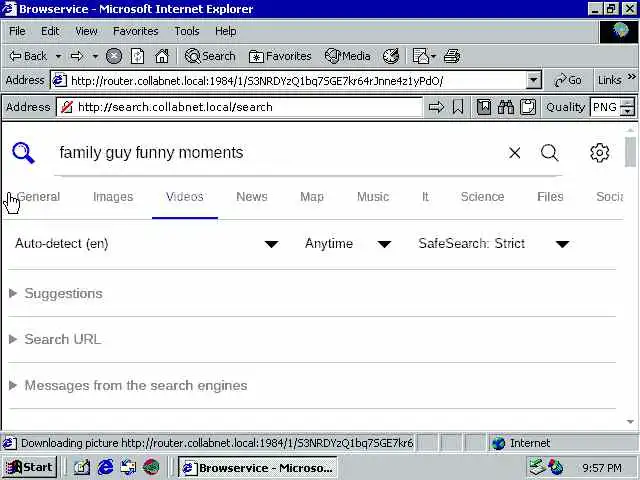Image resolution: width=640 pixels, height=480 pixels.
Task: Open the Back history dropdown arrow
Action: [58, 56]
